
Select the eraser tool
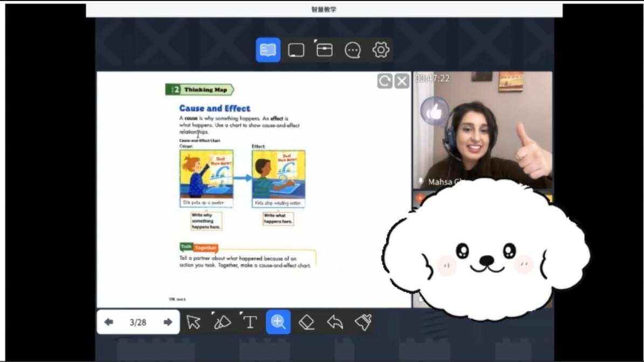point(306,322)
